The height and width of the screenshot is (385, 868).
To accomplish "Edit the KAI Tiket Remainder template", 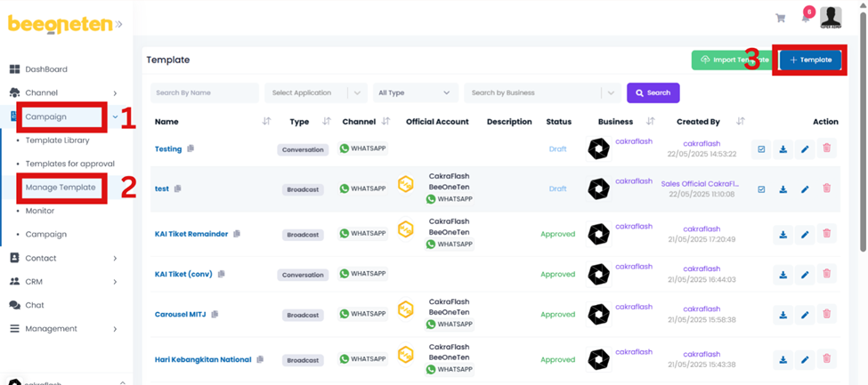I will click(805, 235).
